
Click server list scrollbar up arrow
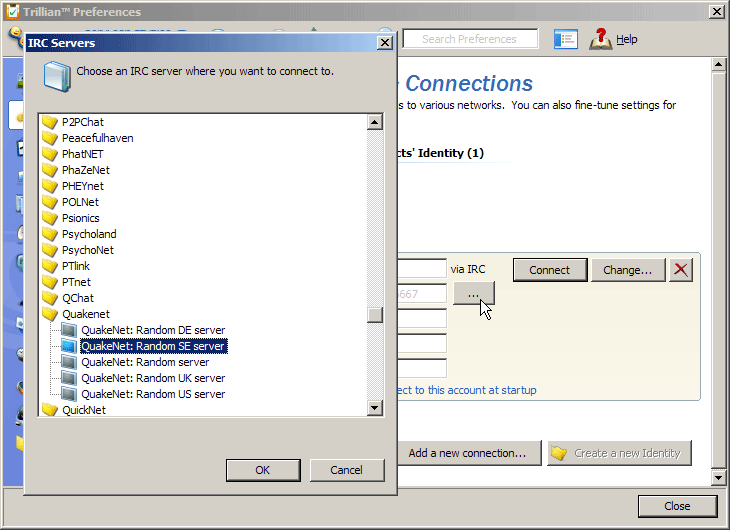click(x=375, y=122)
